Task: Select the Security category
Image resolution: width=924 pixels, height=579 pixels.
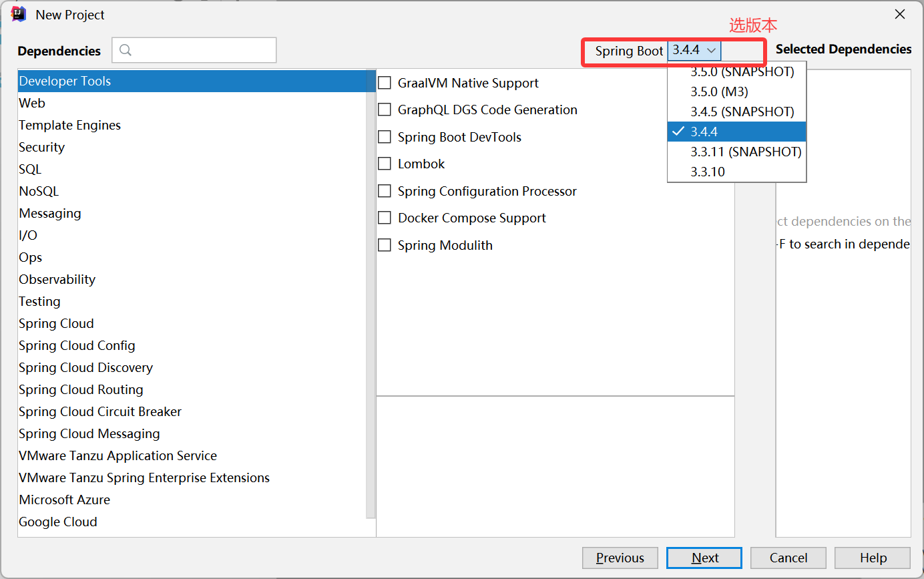Action: [192, 147]
